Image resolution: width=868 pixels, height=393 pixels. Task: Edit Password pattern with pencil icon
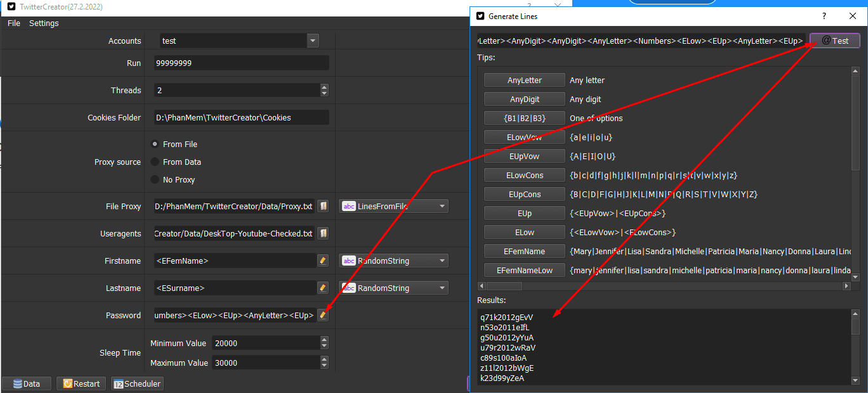(322, 315)
